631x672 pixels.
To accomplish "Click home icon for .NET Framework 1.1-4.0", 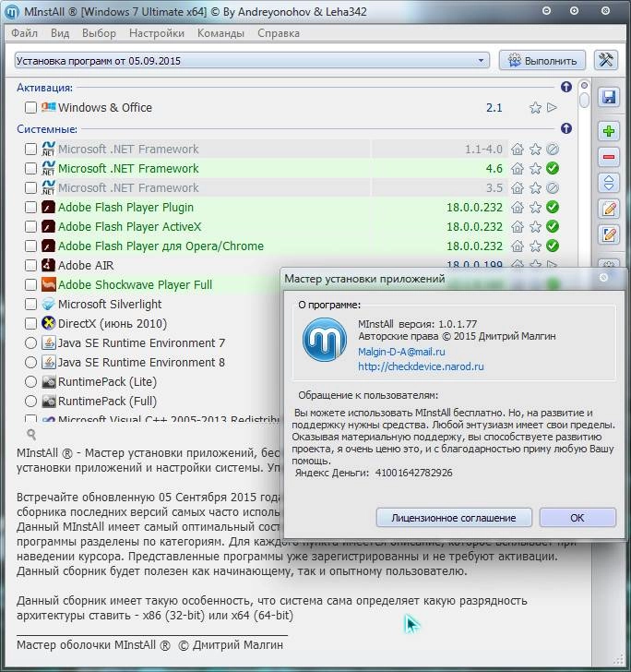I will [518, 150].
